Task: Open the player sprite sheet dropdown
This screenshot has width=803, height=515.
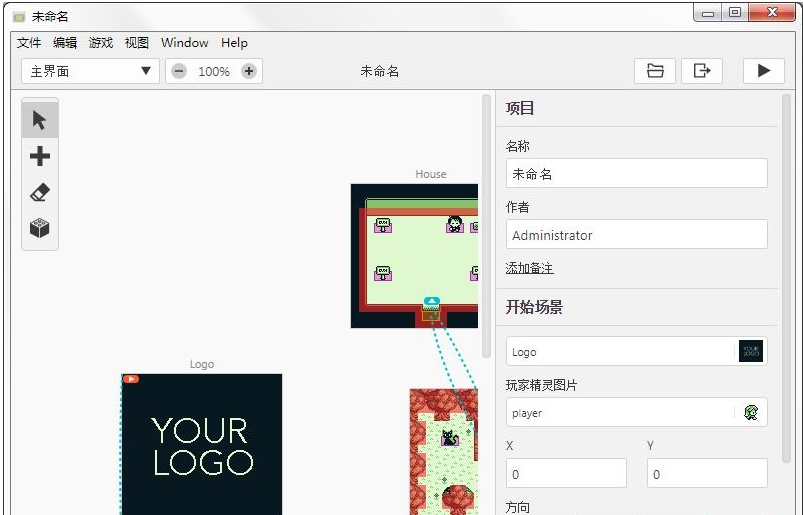Action: click(637, 412)
